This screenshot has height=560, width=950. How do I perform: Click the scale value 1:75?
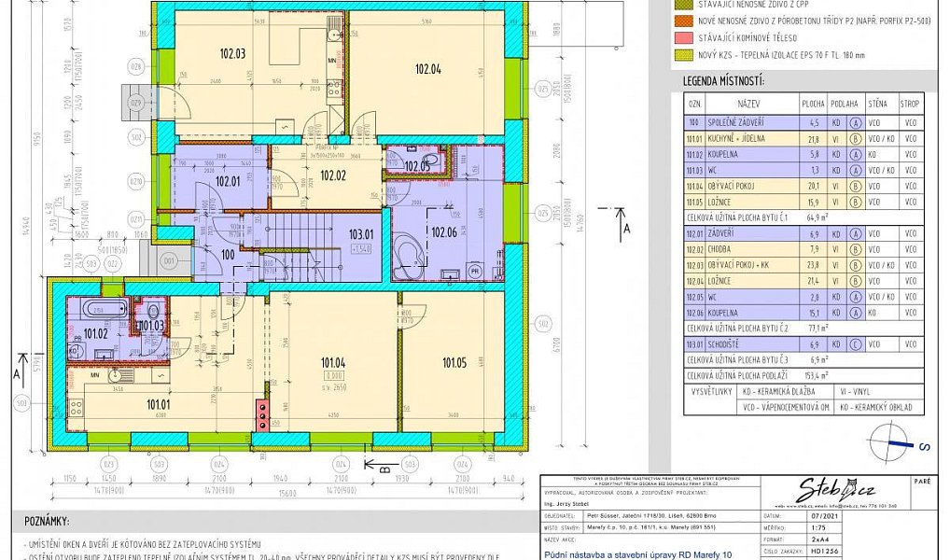pos(817,527)
